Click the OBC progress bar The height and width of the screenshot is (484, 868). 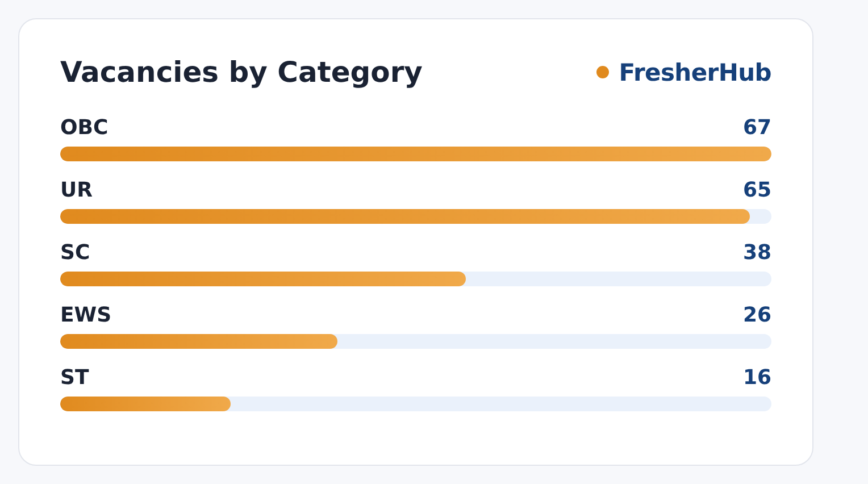[x=416, y=154]
